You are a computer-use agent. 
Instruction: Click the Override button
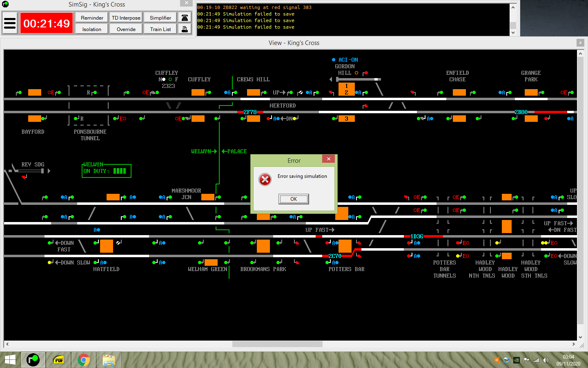[x=126, y=29]
